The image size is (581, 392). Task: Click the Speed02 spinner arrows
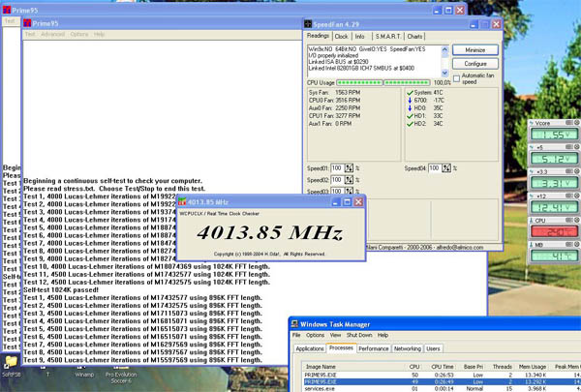[349, 180]
